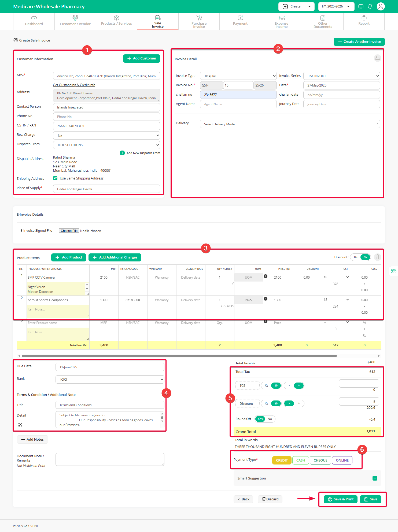This screenshot has height=532, width=398.
Task: Click the horizontal scrollbar under product table
Action: [179, 356]
